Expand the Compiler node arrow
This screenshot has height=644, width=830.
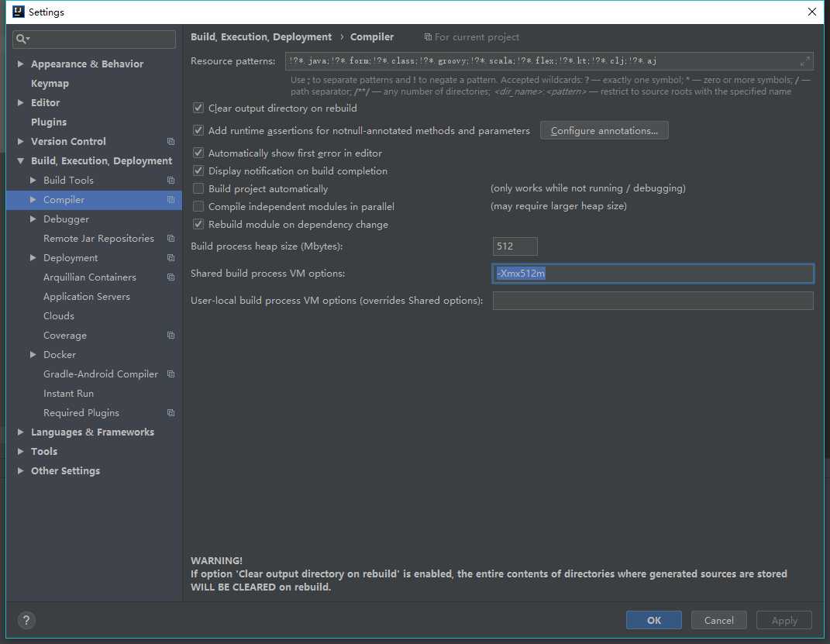[x=33, y=199]
